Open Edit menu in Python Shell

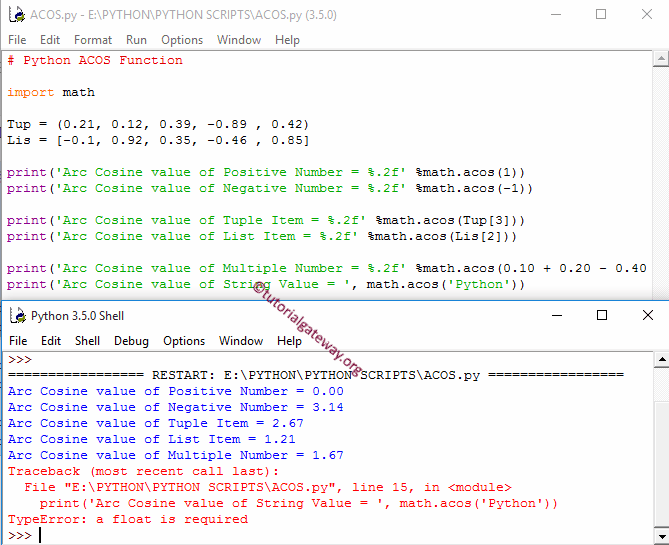click(x=51, y=341)
